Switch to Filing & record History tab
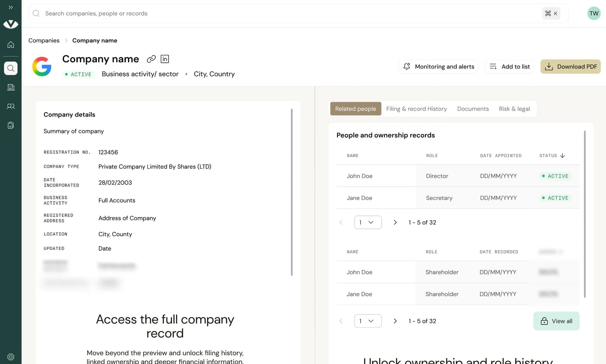 click(x=417, y=109)
